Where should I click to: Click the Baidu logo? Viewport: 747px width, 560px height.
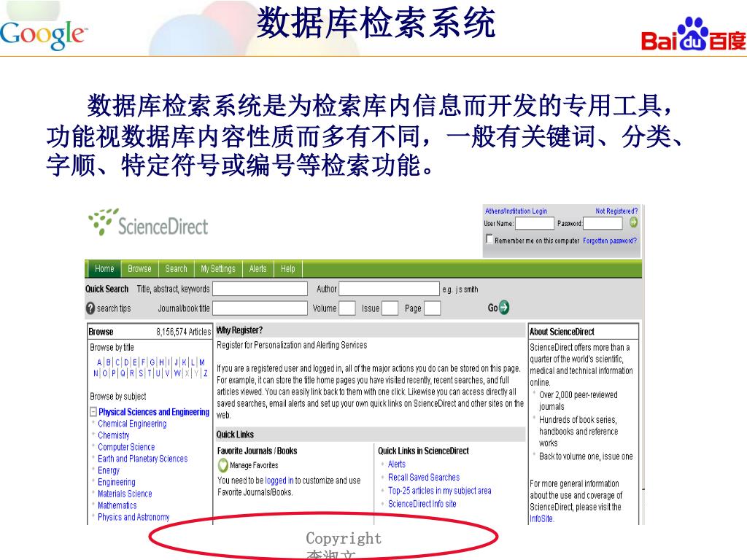coord(693,35)
